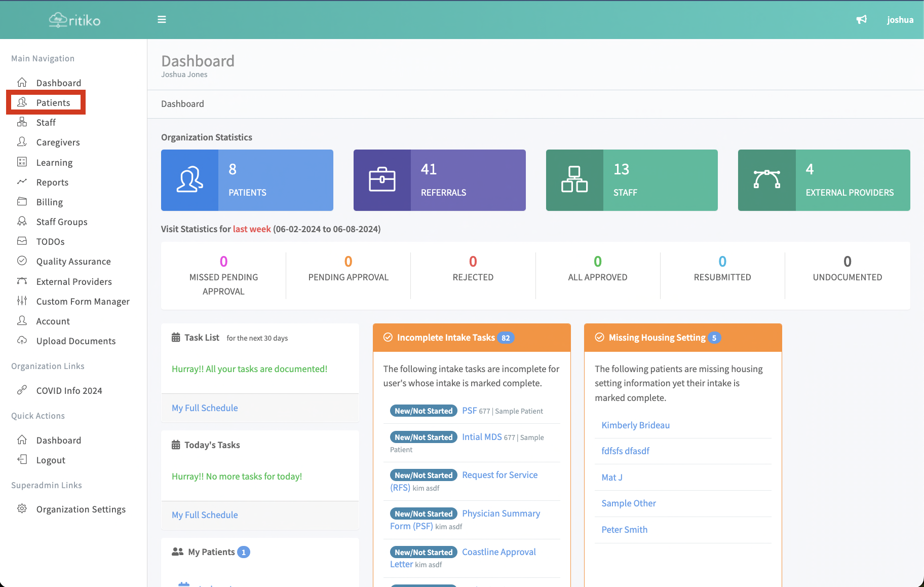
Task: Click the Patients statistics card icon
Action: (x=189, y=180)
